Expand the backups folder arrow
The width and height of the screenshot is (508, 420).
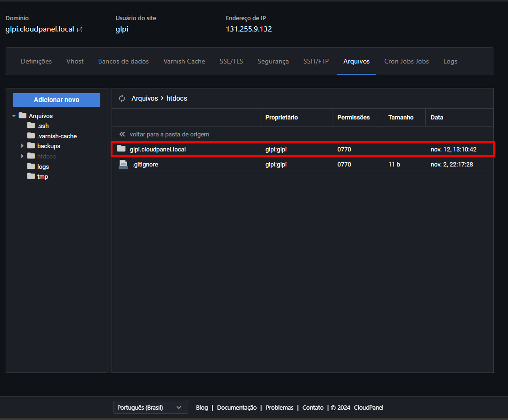(x=22, y=146)
